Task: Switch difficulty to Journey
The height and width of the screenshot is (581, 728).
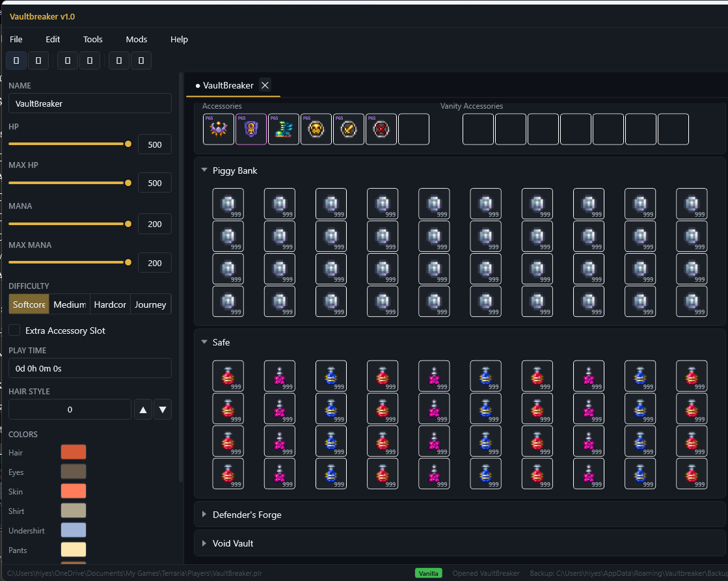Action: click(x=150, y=304)
